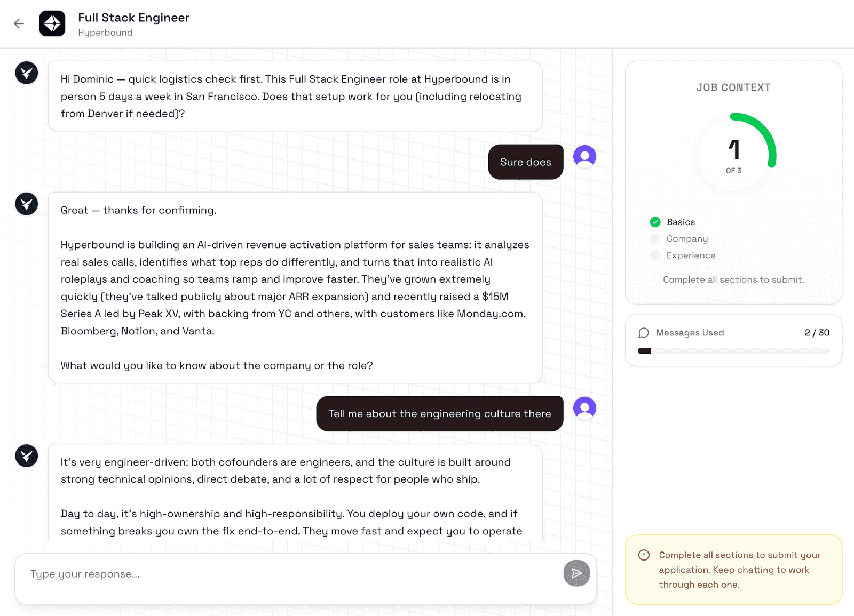Click the Messages Used progress bar
Image resolution: width=854 pixels, height=616 pixels.
coord(733,351)
